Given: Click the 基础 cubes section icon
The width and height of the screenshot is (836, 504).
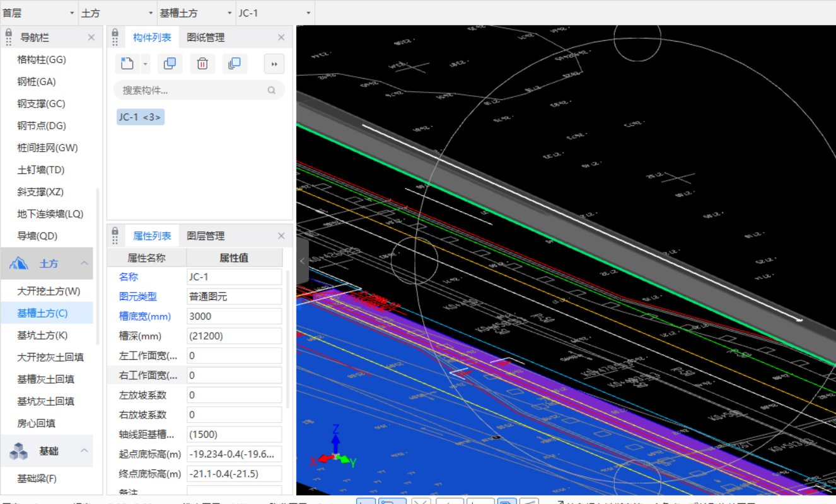Looking at the screenshot, I should [x=18, y=451].
